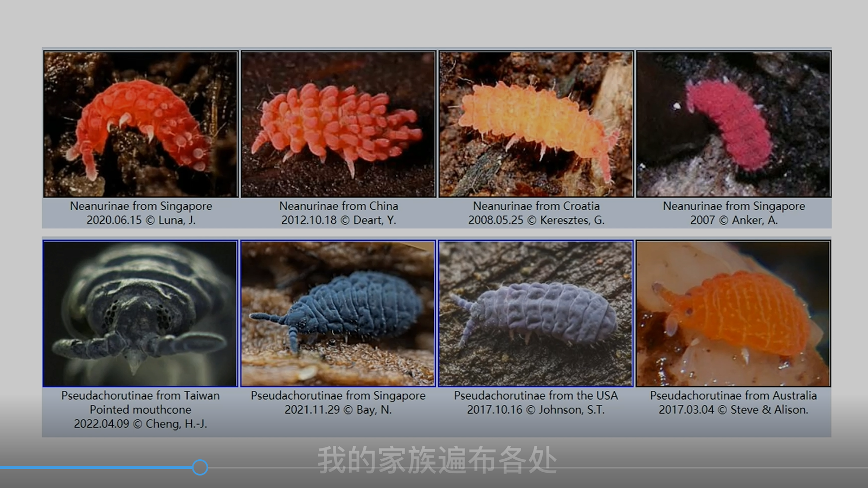Click the 'Pointed mouthcone' caption line
The width and height of the screenshot is (868, 488).
140,410
